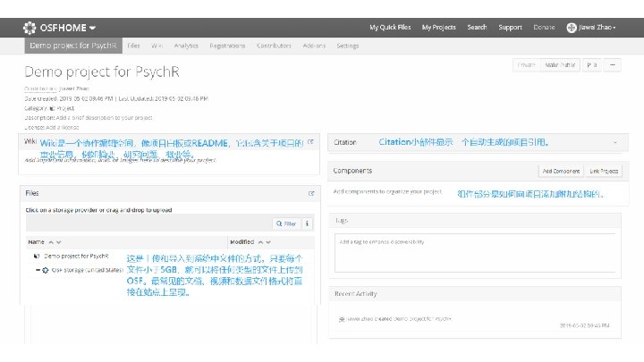Open Wiki widget in new view icon

[311, 142]
